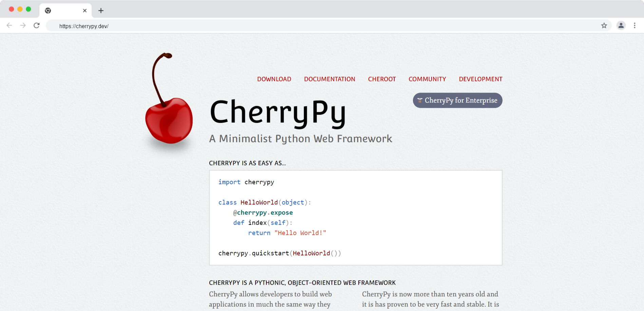
Task: Click the green macOS fullscreen button
Action: (x=29, y=9)
